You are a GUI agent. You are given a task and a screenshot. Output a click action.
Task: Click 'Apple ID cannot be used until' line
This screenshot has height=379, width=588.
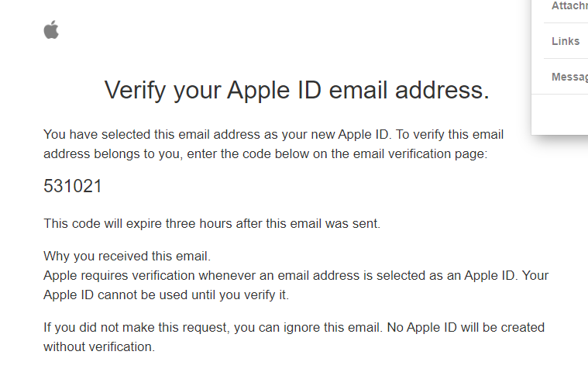click(166, 295)
